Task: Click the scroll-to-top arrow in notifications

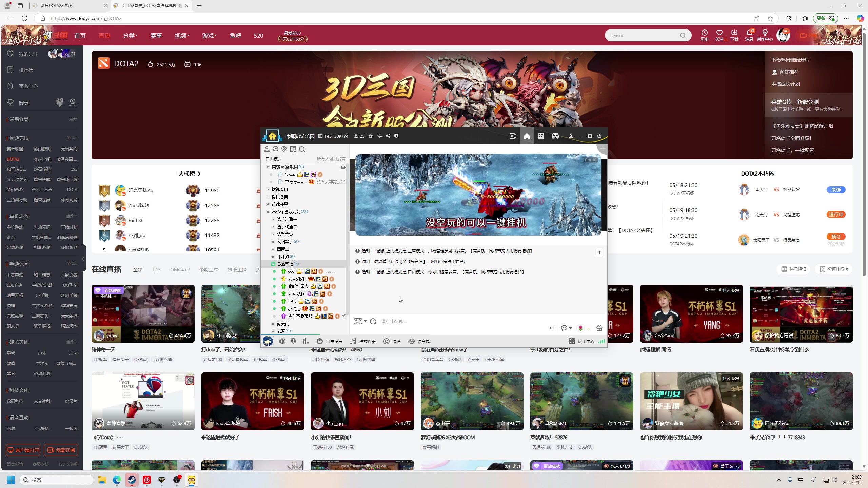Action: (x=599, y=252)
